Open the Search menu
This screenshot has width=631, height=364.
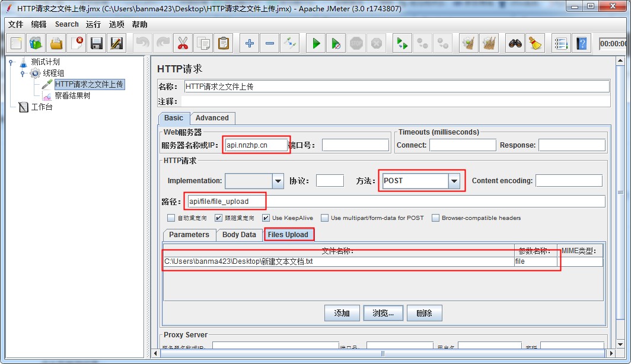(67, 24)
